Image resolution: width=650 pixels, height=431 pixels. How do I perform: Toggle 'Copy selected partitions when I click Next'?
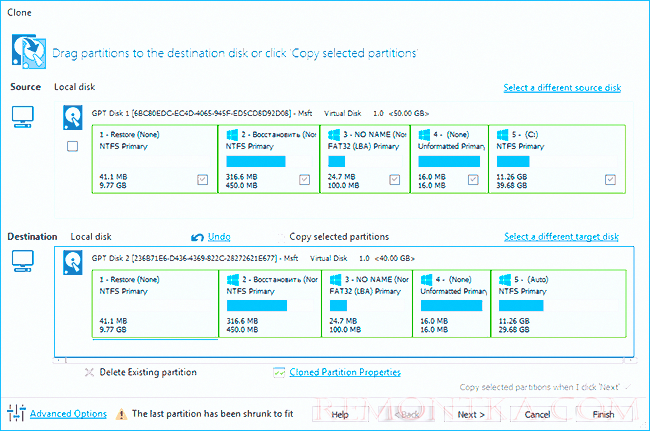click(x=628, y=387)
